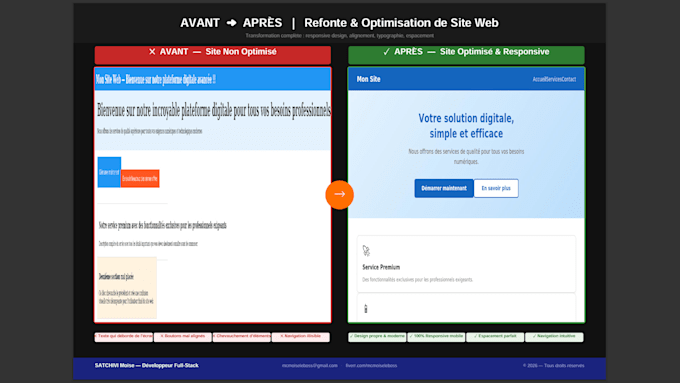Click the Navigation illisible tag
The width and height of the screenshot is (680, 383).
[x=301, y=337]
